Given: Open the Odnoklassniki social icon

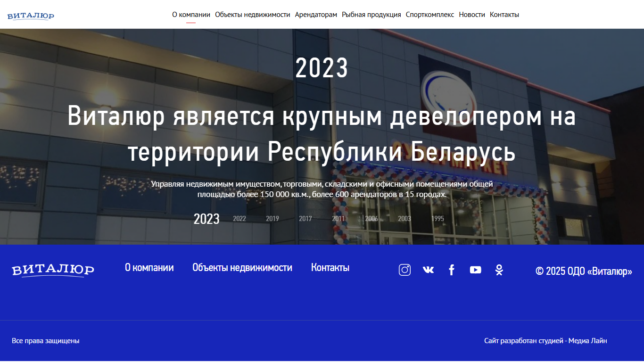Looking at the screenshot, I should pos(499,270).
